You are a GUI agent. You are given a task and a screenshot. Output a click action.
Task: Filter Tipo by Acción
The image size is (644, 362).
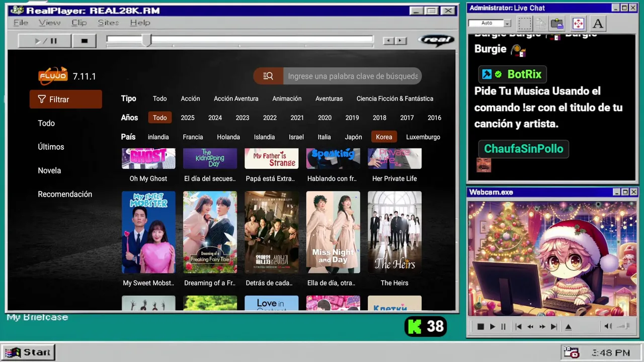pyautogui.click(x=190, y=99)
